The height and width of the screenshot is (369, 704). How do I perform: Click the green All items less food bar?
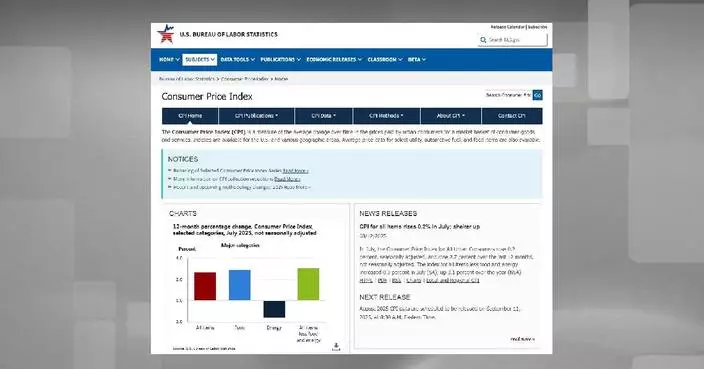point(308,284)
